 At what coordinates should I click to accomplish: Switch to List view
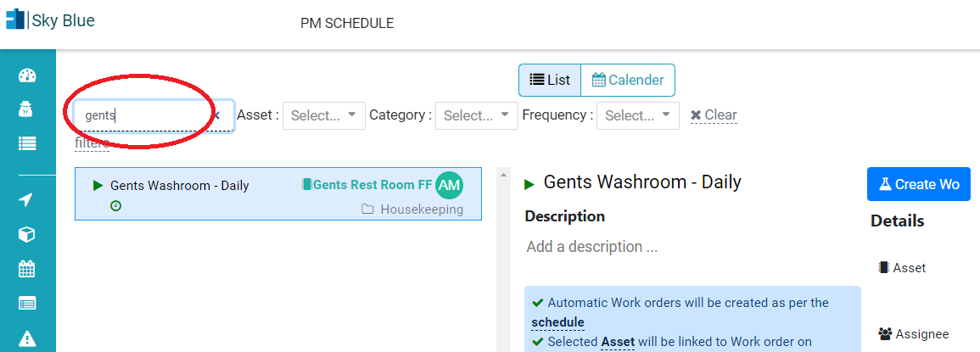(550, 80)
